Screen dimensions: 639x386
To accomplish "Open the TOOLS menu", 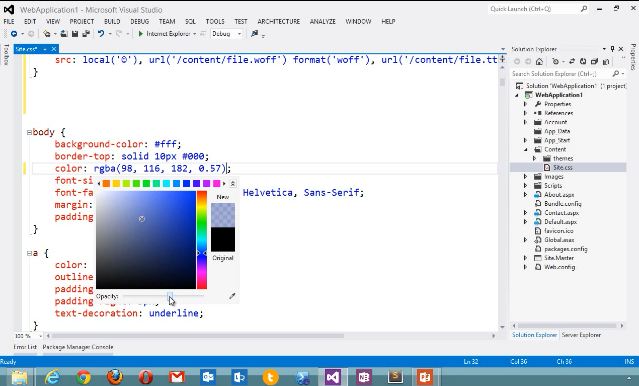I will 215,22.
